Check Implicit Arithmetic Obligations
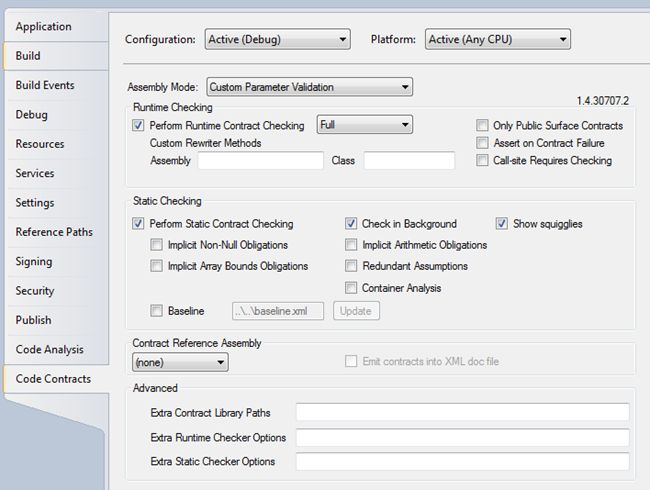The image size is (650, 490). 351,245
